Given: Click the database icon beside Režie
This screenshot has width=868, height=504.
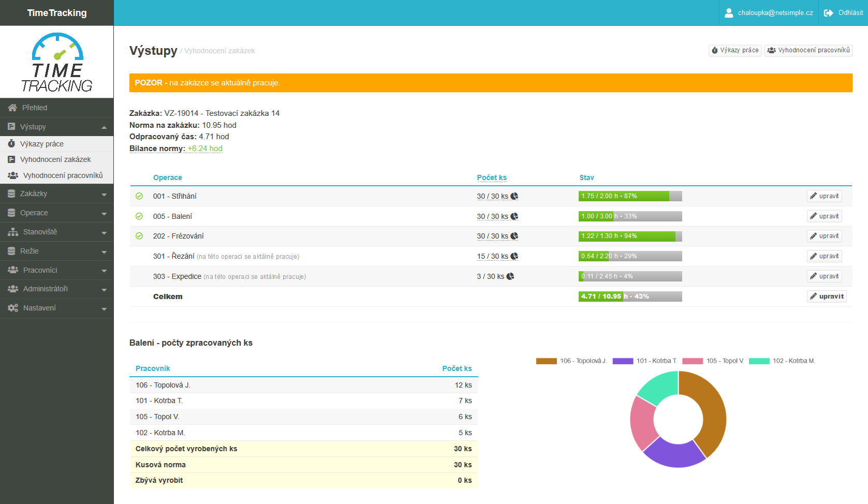Looking at the screenshot, I should click(x=11, y=251).
